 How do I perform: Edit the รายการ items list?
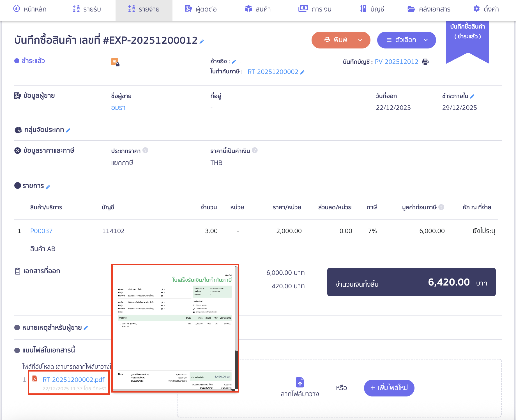(x=48, y=187)
